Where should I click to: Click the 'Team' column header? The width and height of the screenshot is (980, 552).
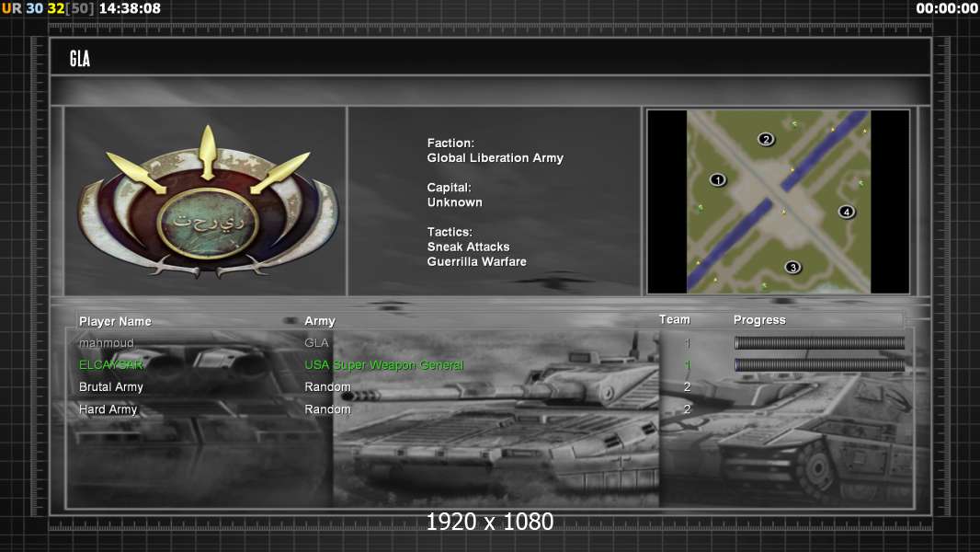[x=675, y=319]
